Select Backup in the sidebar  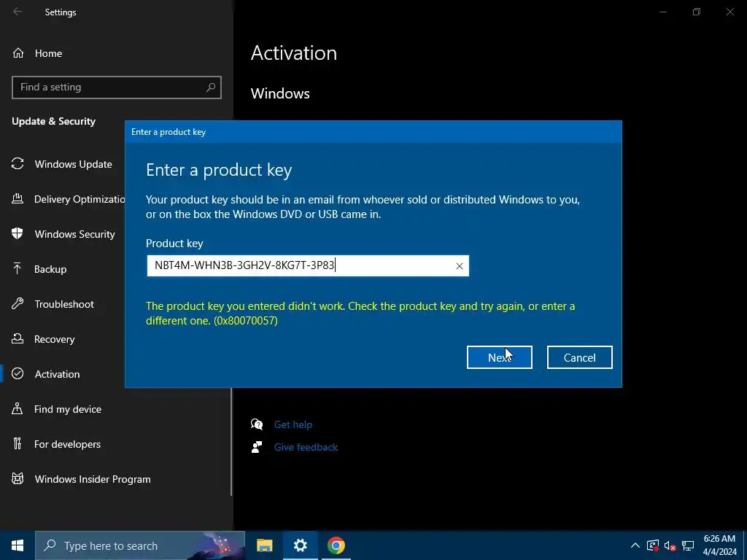click(x=50, y=269)
